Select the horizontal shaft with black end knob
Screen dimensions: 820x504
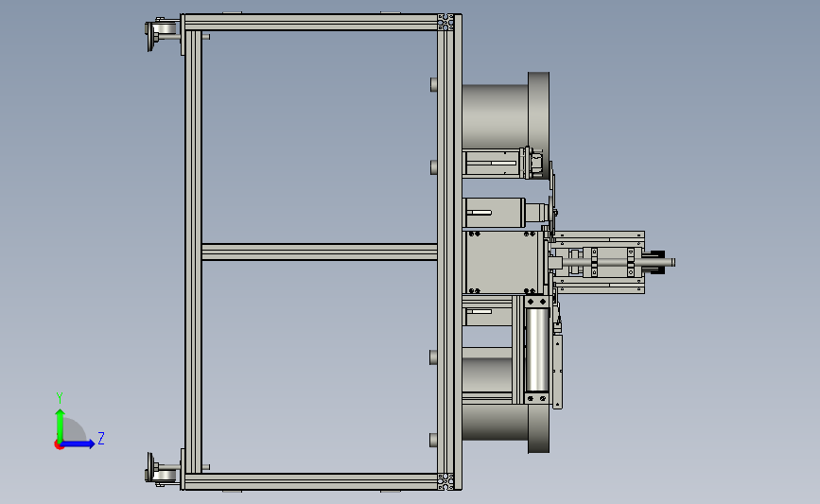click(x=617, y=262)
